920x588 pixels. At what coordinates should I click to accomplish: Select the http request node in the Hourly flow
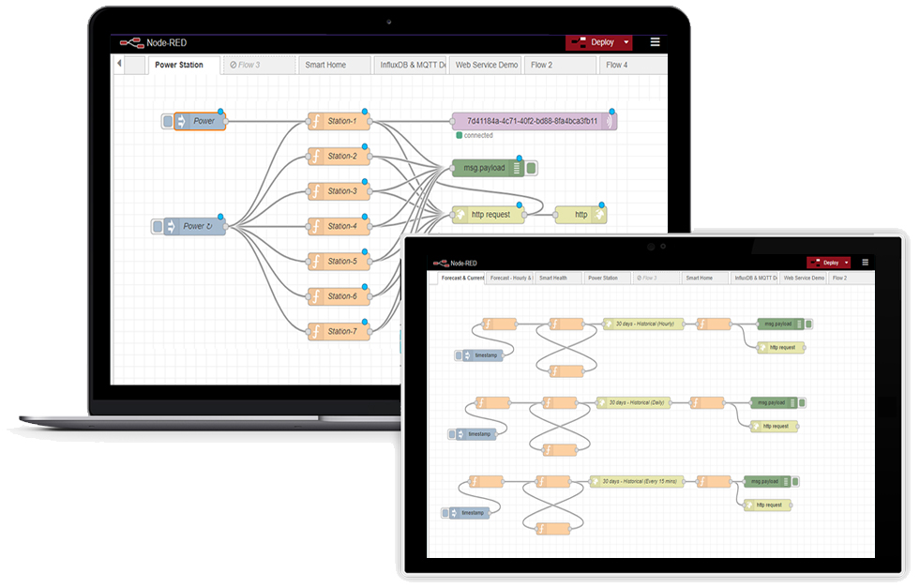point(781,347)
